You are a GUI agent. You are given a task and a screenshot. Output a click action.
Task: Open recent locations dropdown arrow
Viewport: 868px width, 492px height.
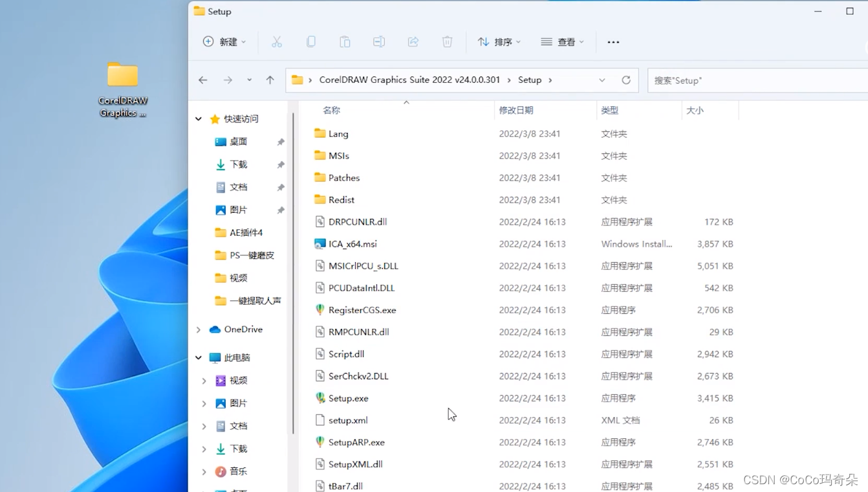pyautogui.click(x=249, y=80)
